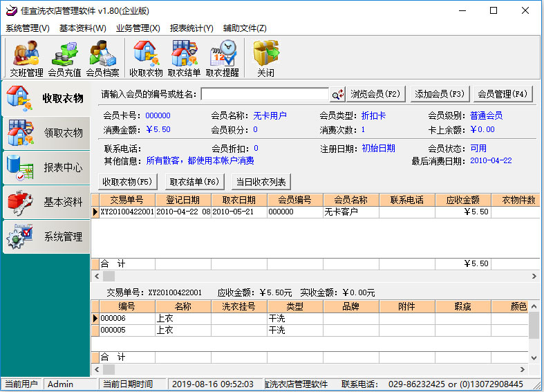Open the 取衣提醒 calendar clock icon
The image size is (544, 392).
click(x=223, y=58)
